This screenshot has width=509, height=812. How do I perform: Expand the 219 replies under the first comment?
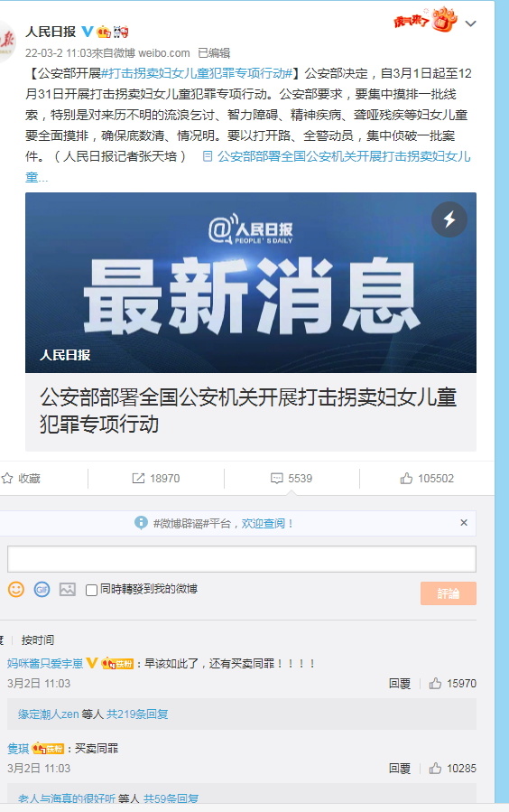pyautogui.click(x=137, y=714)
